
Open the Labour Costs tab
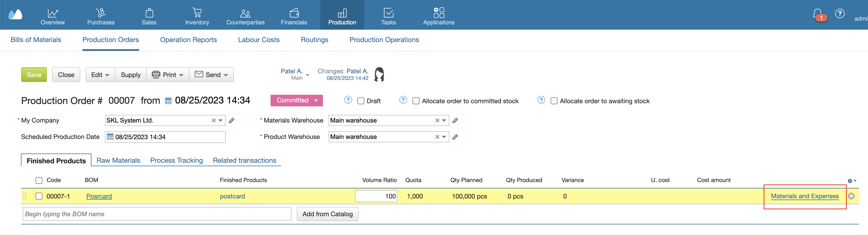pyautogui.click(x=259, y=40)
